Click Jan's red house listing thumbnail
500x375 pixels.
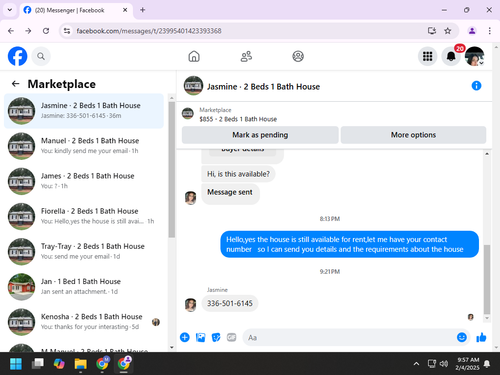point(21,287)
